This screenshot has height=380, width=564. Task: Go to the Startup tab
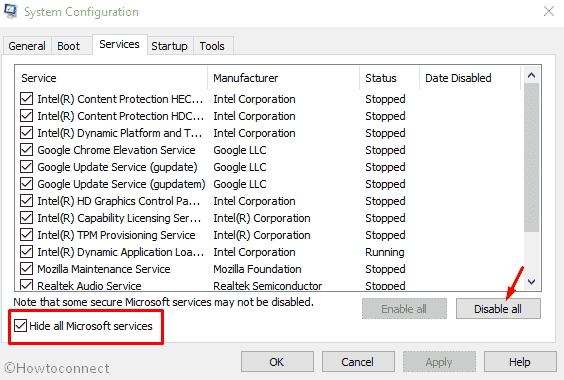point(169,46)
